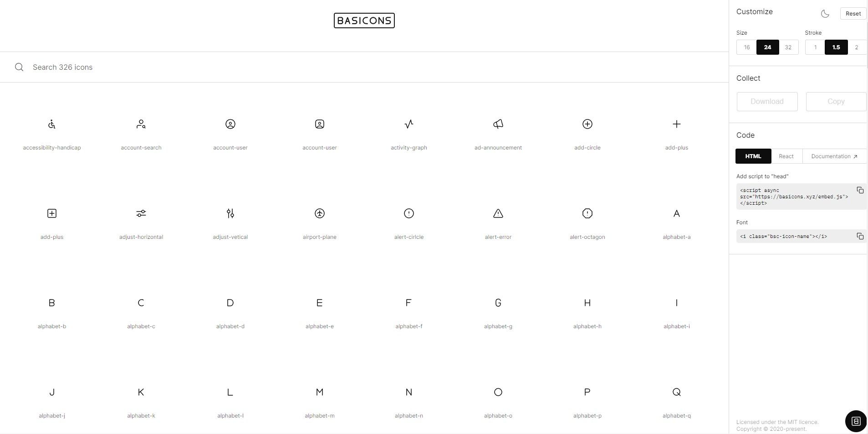Click the search magnifier icon
This screenshot has width=868, height=434.
click(19, 67)
